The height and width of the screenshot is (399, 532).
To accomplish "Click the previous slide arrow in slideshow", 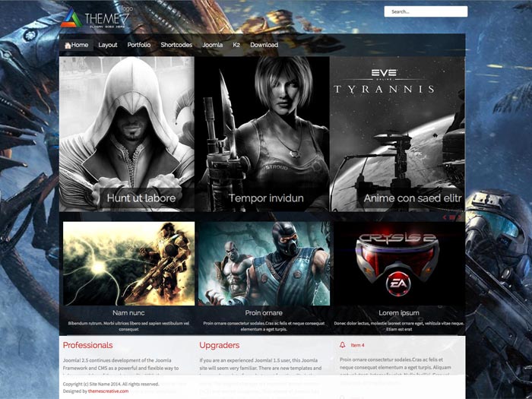I will click(445, 217).
